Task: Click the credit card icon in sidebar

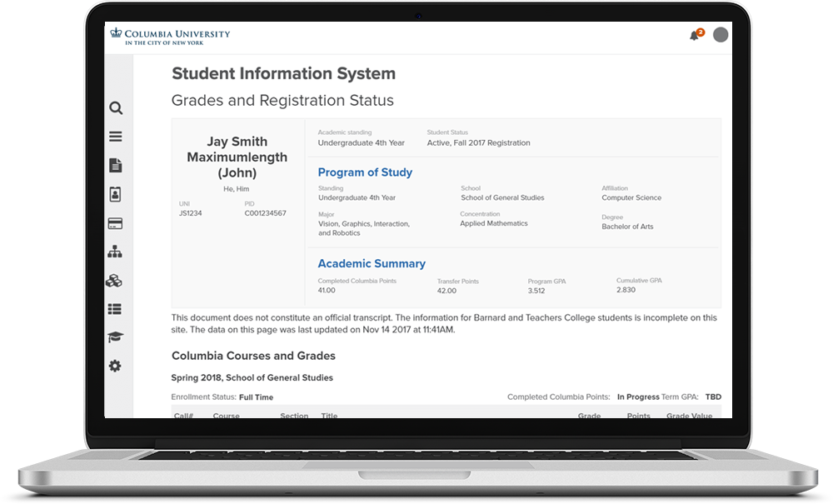Action: point(115,223)
